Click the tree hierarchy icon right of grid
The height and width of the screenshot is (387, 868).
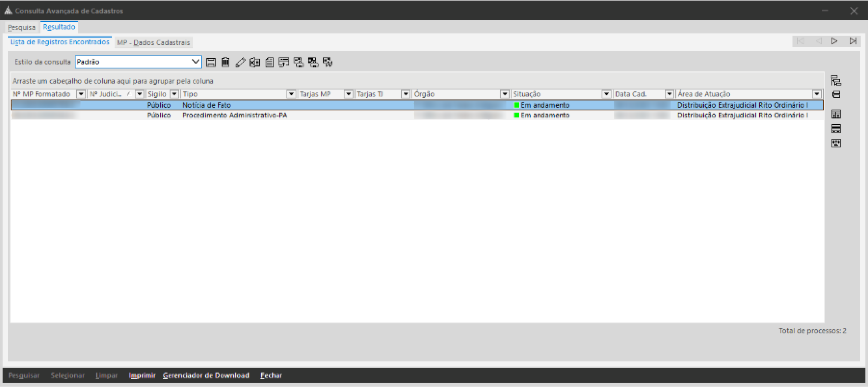click(x=836, y=81)
